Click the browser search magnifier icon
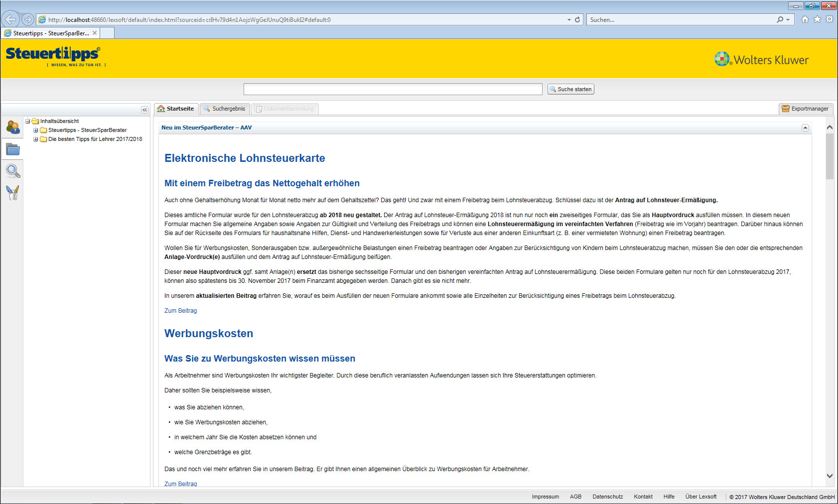The image size is (838, 504). pos(780,20)
